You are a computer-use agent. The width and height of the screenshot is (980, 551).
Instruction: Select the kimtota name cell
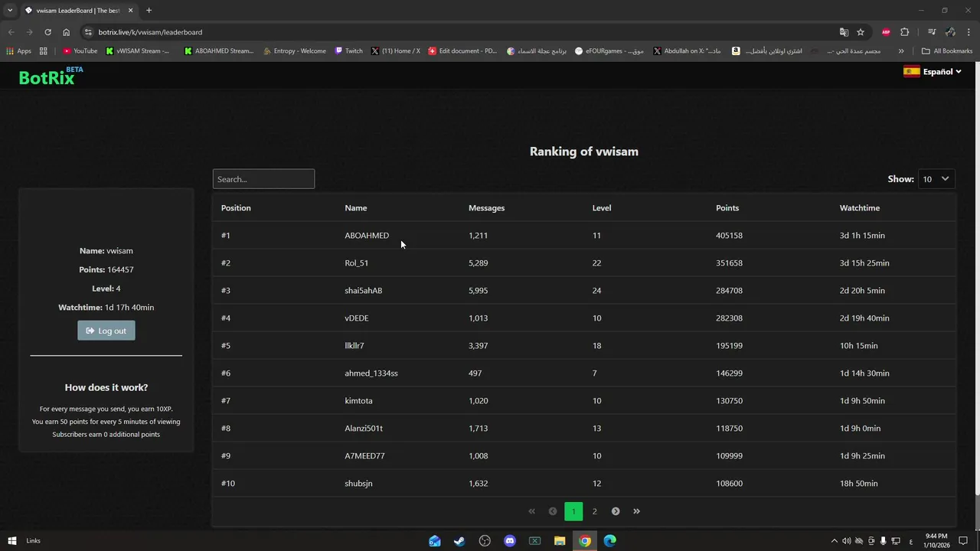pos(358,401)
